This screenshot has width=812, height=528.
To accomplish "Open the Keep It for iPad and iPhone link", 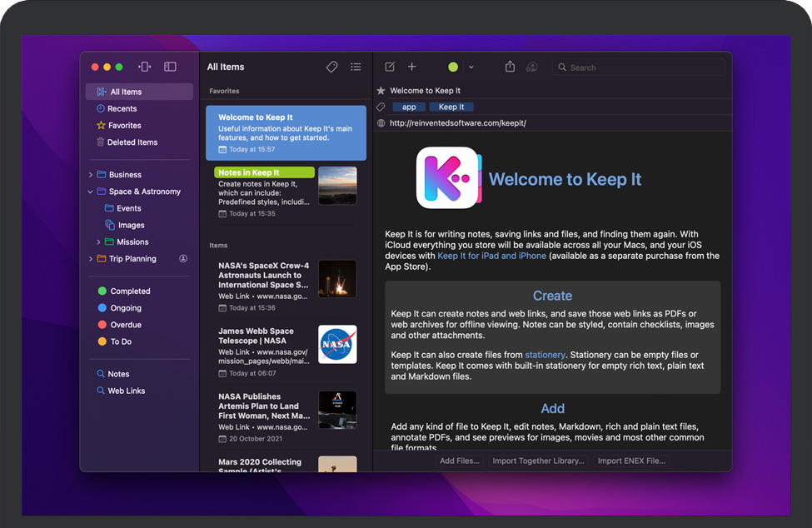I will coord(491,256).
